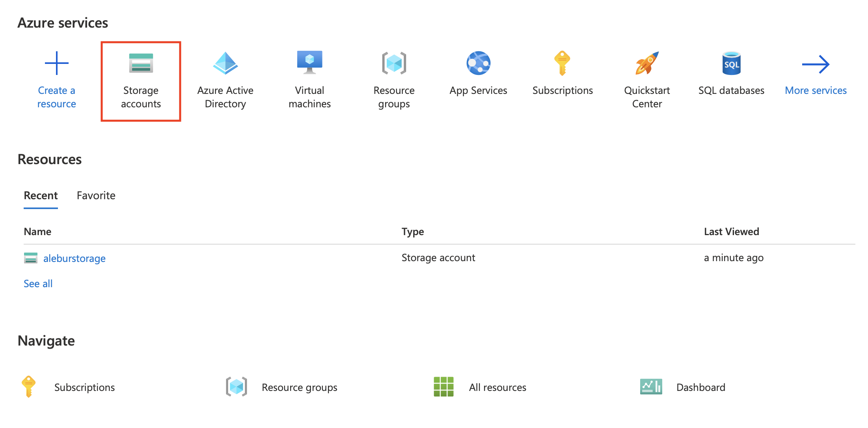Navigate to Subscriptions under Navigate section
868x428 pixels.
(84, 387)
